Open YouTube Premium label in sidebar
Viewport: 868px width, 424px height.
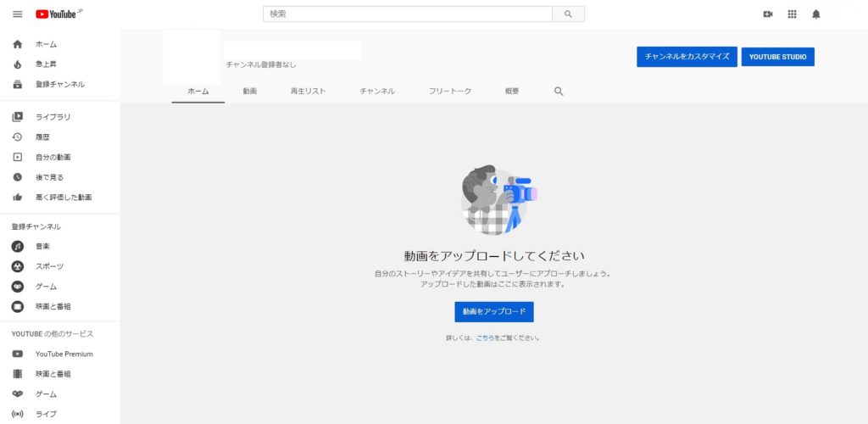[x=64, y=354]
